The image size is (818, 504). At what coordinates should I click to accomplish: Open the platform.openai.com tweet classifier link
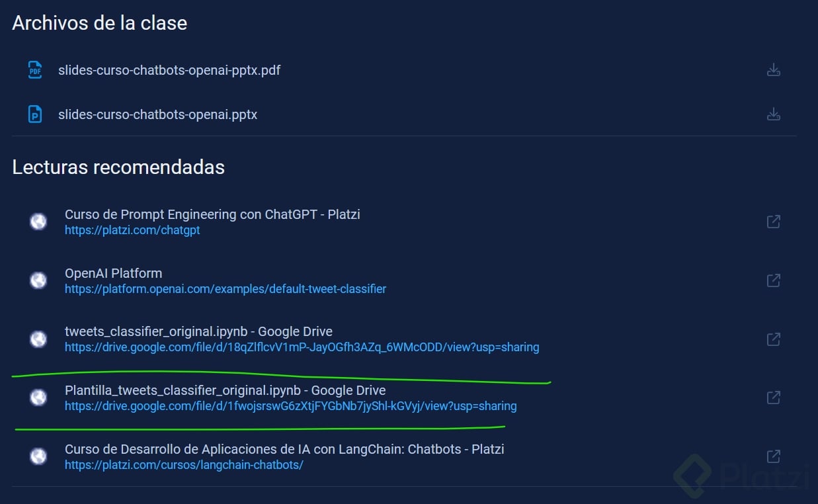pyautogui.click(x=225, y=289)
